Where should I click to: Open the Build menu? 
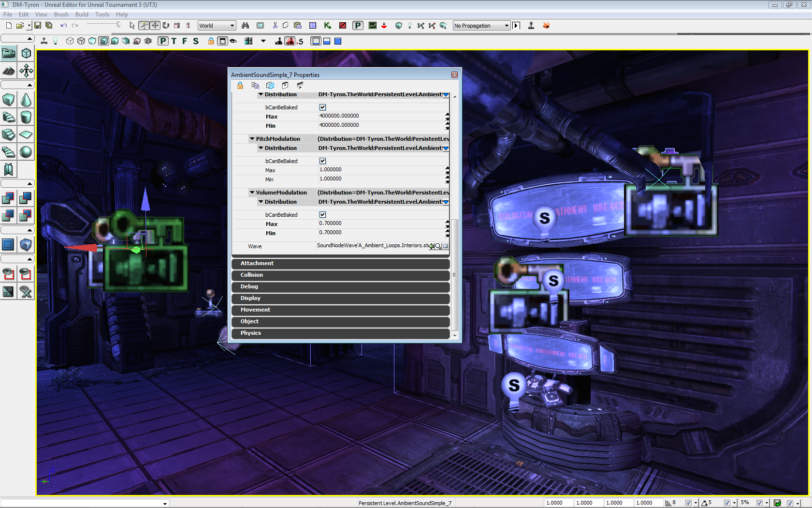tap(82, 15)
